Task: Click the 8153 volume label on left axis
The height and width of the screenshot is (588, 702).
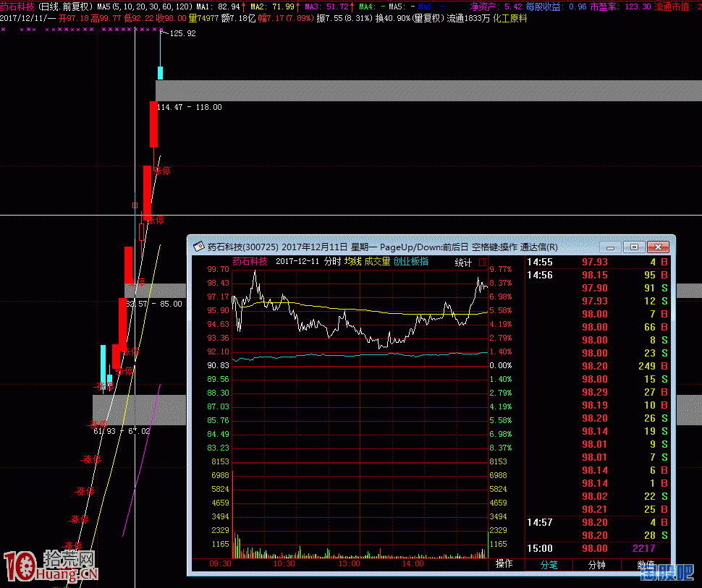Action: [220, 461]
